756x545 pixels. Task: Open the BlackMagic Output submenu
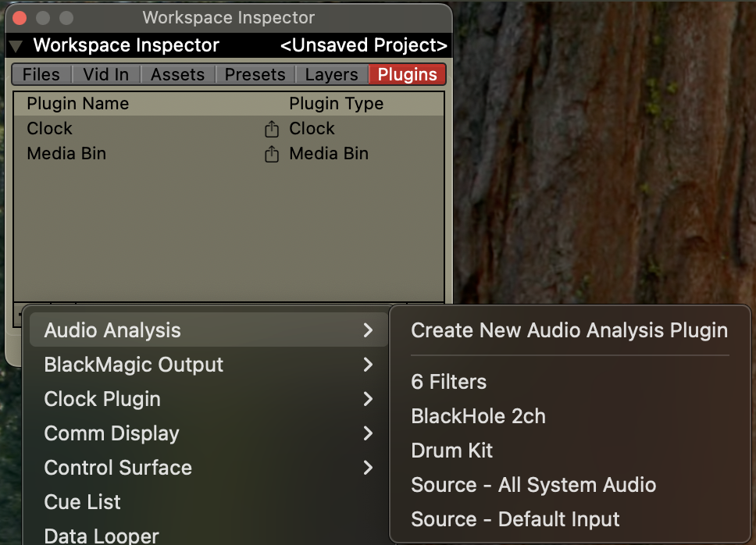[x=209, y=365]
